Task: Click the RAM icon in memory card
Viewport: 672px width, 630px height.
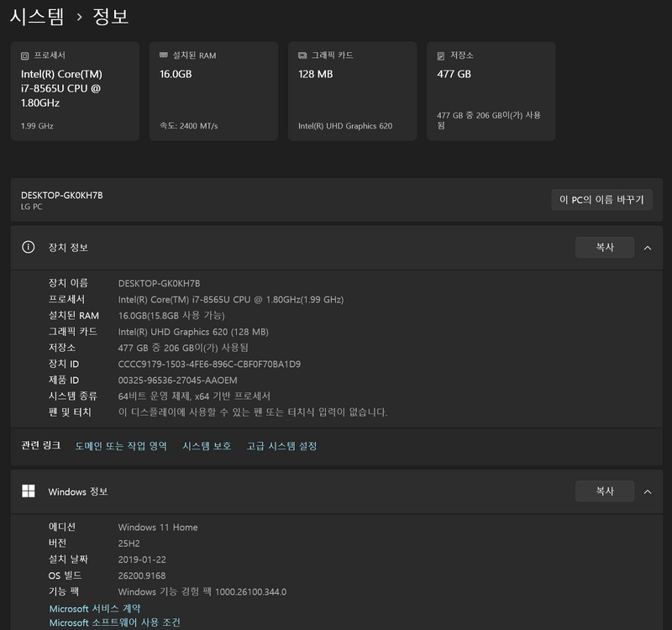Action: pyautogui.click(x=163, y=55)
